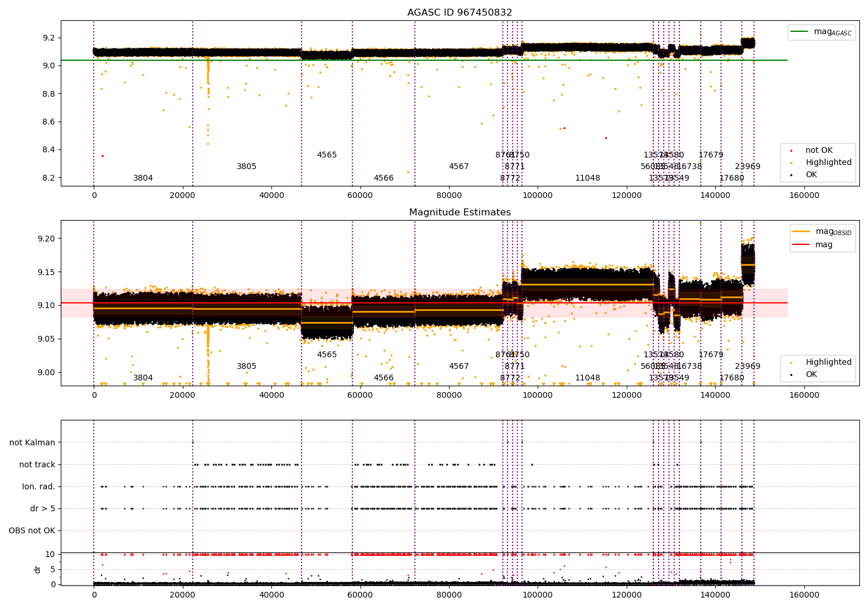Click the red "mag" legend entry in middle plot
868x608 pixels.
point(812,245)
